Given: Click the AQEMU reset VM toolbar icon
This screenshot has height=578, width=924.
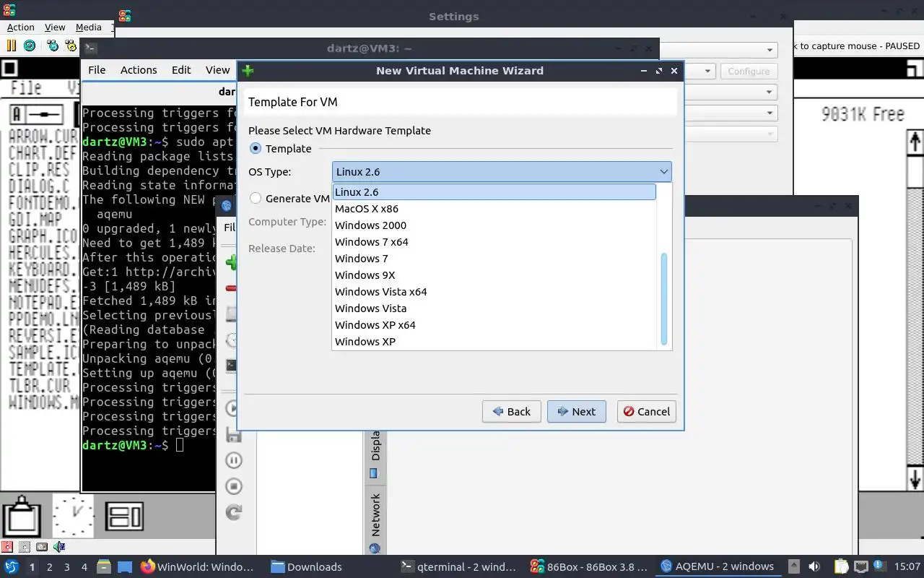Looking at the screenshot, I should coord(233,512).
